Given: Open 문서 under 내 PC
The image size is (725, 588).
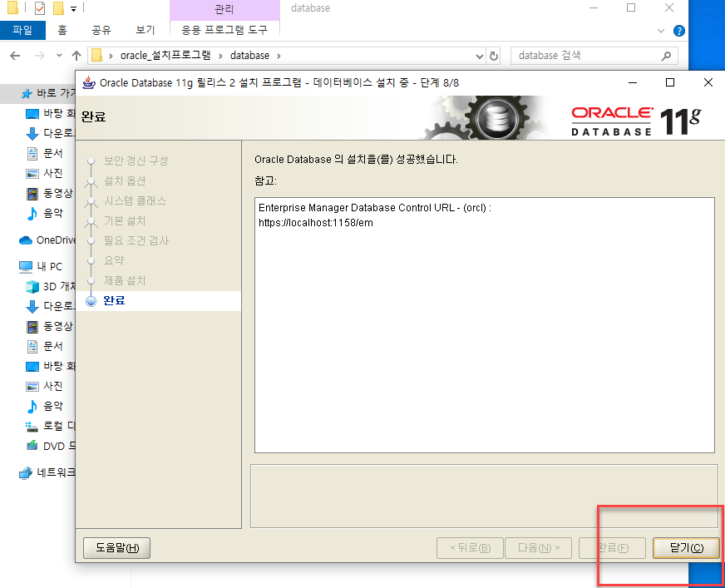Looking at the screenshot, I should pyautogui.click(x=45, y=346).
